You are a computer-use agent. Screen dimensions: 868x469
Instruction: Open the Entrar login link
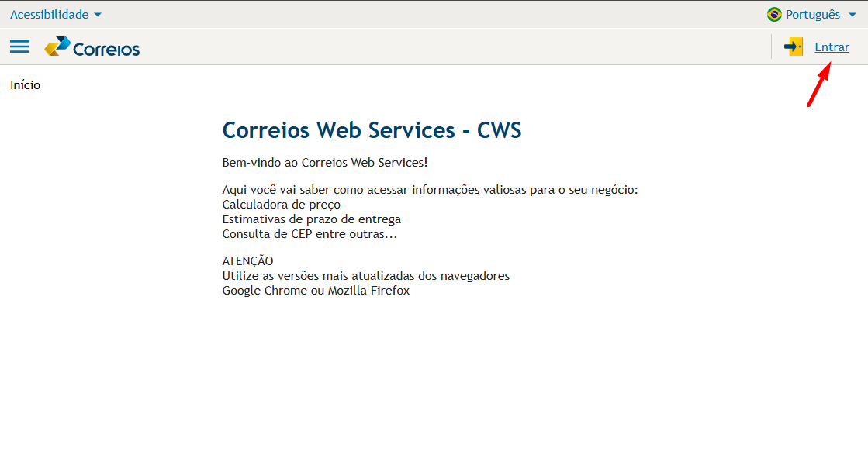[832, 47]
